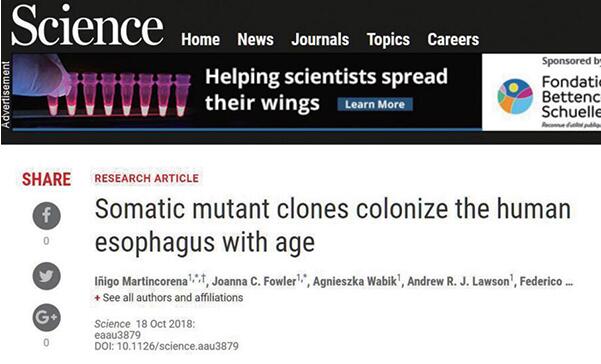
Task: Click the Science logo
Action: [87, 26]
